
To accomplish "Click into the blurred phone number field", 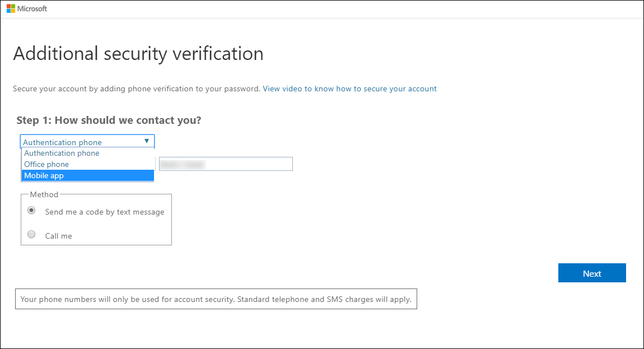I will 226,164.
